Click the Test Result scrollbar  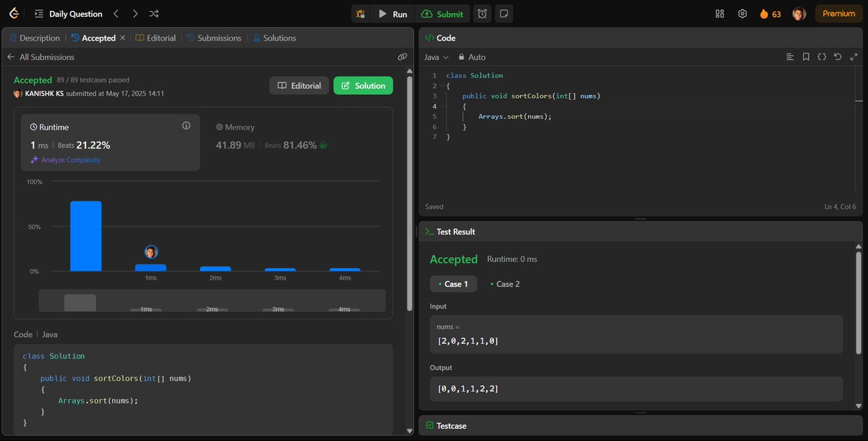click(x=859, y=302)
